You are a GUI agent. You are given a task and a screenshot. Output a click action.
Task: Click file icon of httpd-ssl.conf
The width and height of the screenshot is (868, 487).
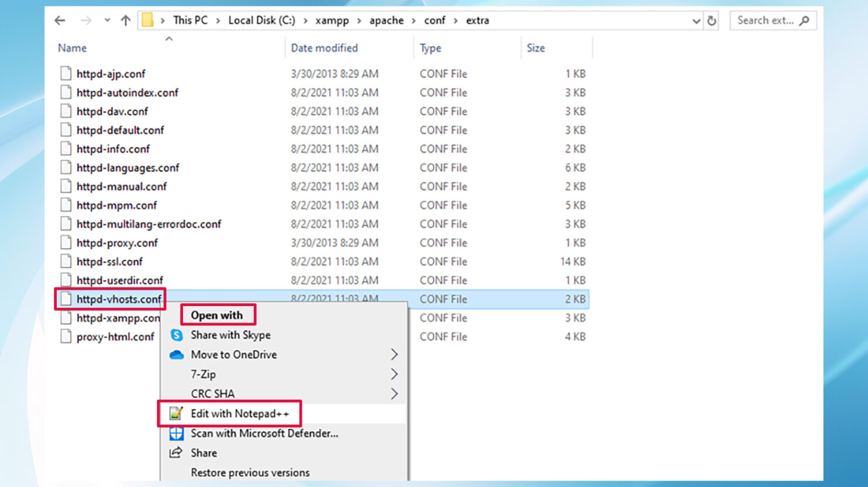point(66,262)
